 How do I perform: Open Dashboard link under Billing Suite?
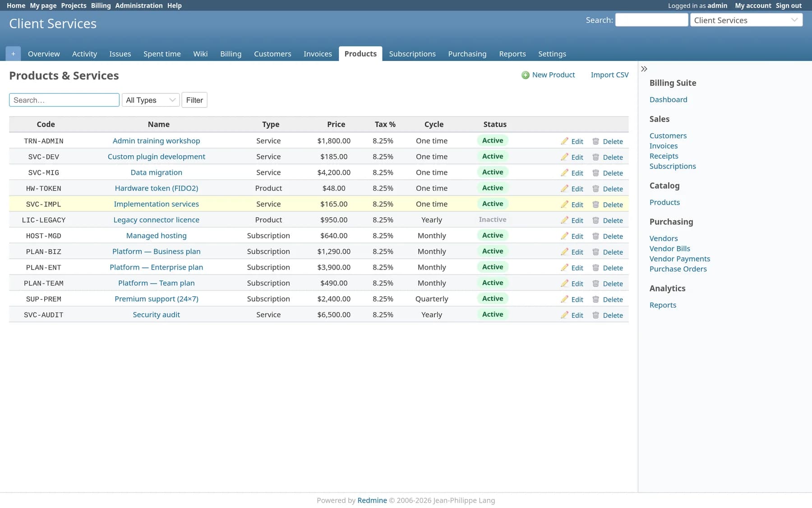(x=668, y=99)
